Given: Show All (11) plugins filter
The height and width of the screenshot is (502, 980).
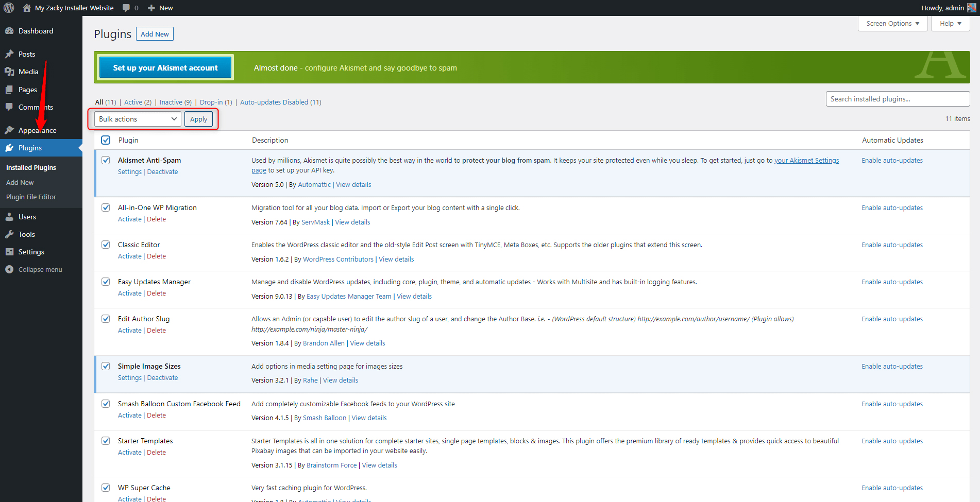Looking at the screenshot, I should [106, 102].
